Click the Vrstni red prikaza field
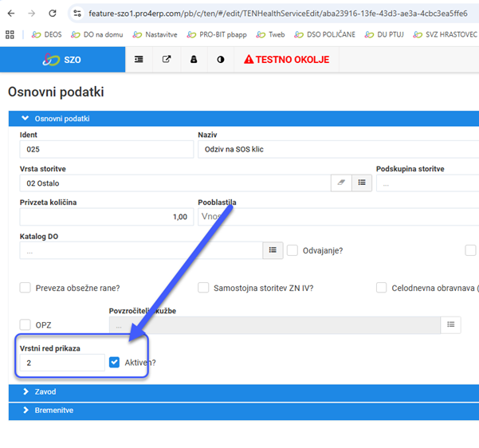 tap(62, 363)
